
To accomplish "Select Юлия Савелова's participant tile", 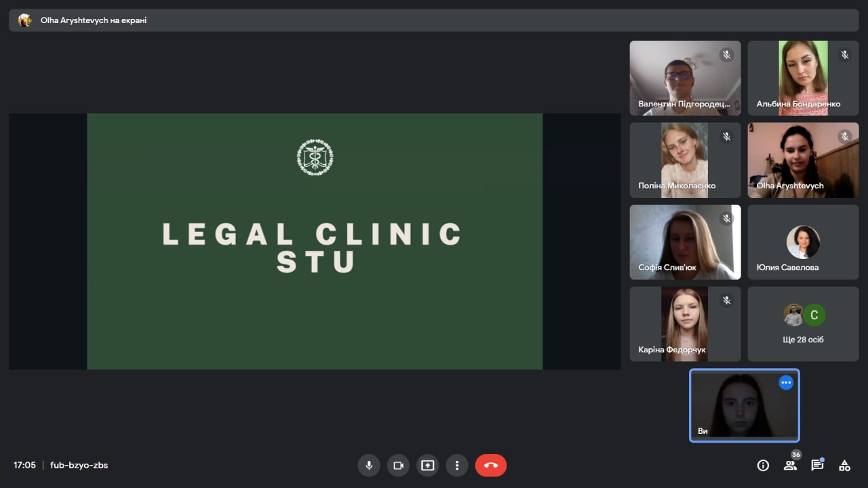I will (x=803, y=242).
